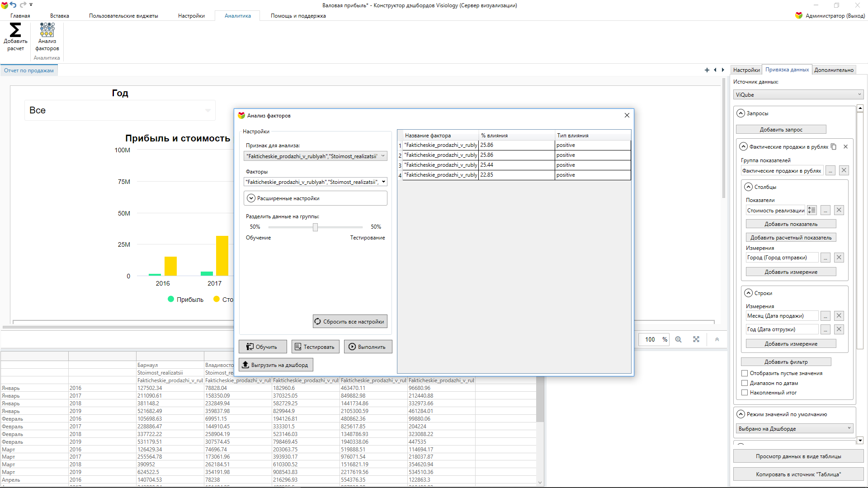Click the training/testing split slider handle
This screenshot has width=868, height=488.
click(315, 227)
